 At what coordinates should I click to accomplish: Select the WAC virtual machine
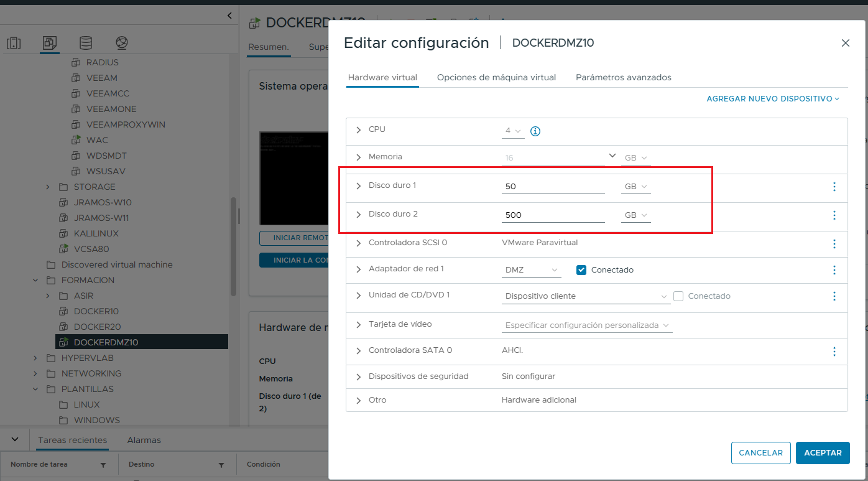[96, 140]
